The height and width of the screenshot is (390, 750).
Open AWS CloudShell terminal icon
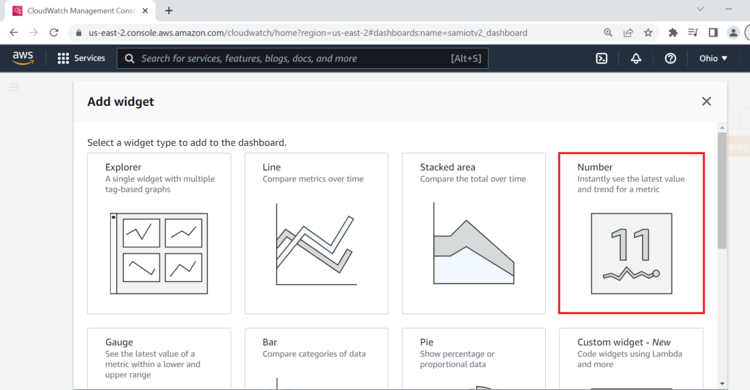click(601, 58)
